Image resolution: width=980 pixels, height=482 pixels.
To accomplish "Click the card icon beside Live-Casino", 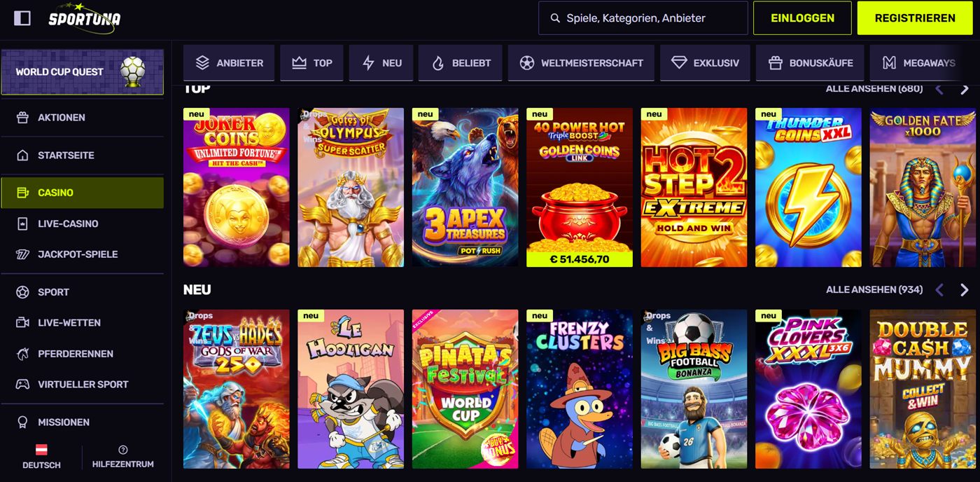I will pos(22,223).
